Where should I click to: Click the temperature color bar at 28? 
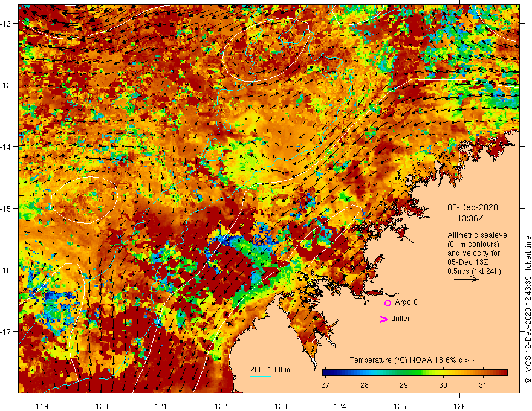(x=365, y=373)
